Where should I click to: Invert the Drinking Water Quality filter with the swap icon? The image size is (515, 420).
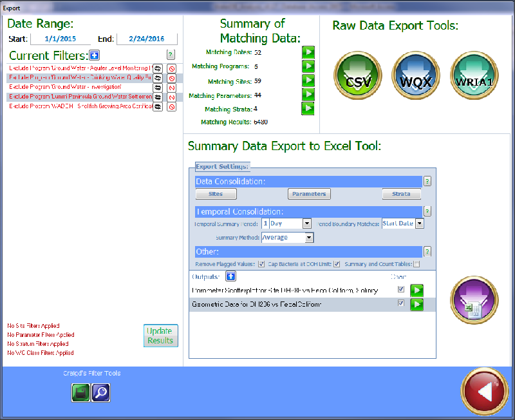[x=158, y=78]
